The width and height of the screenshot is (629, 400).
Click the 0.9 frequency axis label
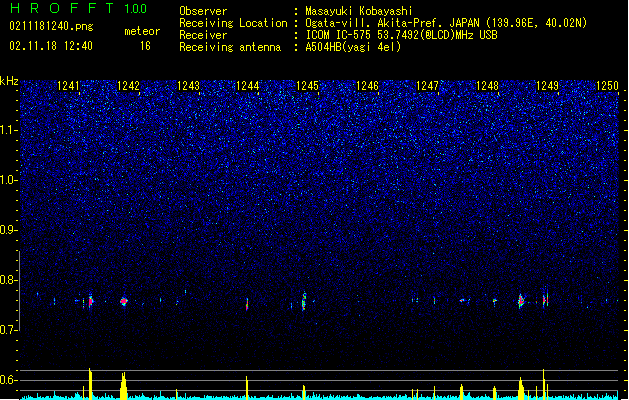pyautogui.click(x=8, y=230)
